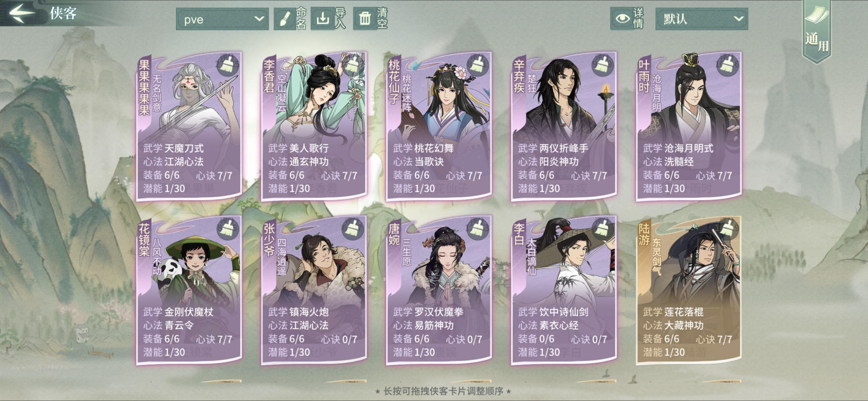The image size is (868, 401).
Task: Expand the 默认 sort dropdown
Action: (x=701, y=19)
